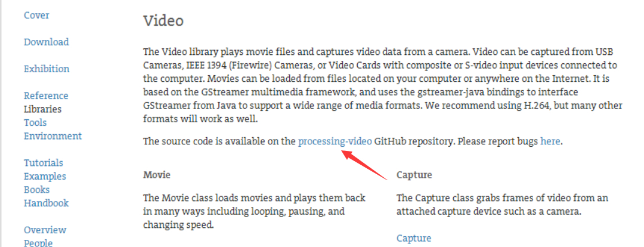Open the Books sidebar link
Screen dimensions: 644x247
coord(36,190)
